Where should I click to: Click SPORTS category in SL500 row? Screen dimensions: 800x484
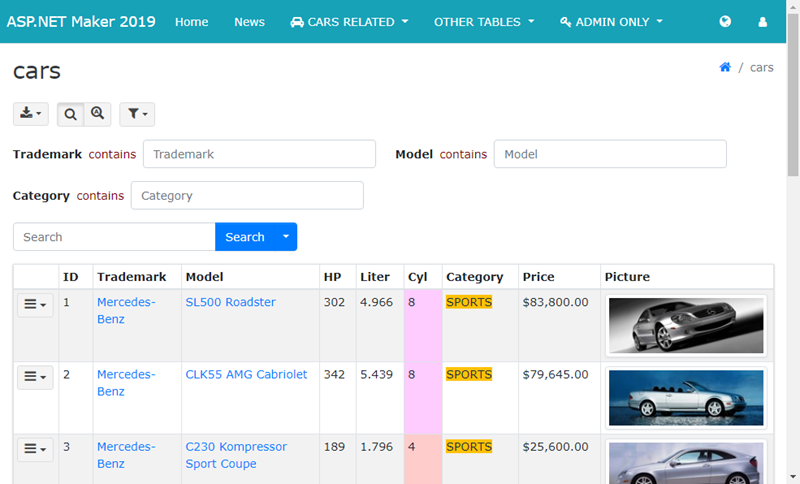point(469,302)
